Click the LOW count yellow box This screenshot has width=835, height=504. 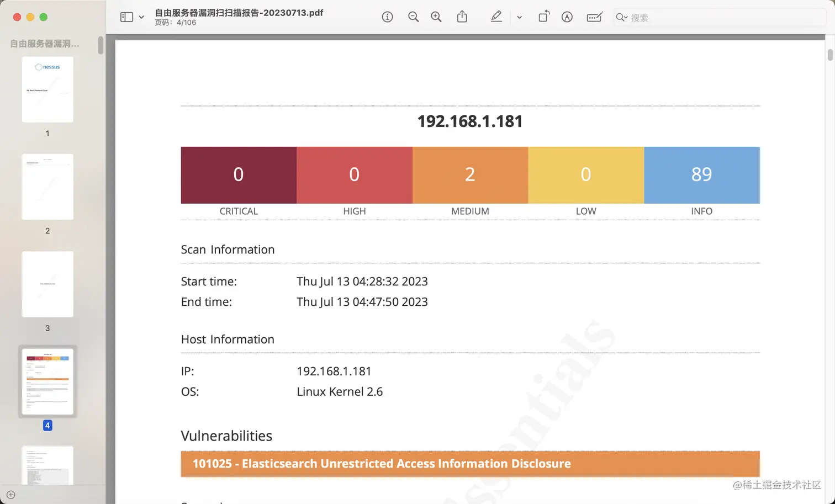click(586, 175)
